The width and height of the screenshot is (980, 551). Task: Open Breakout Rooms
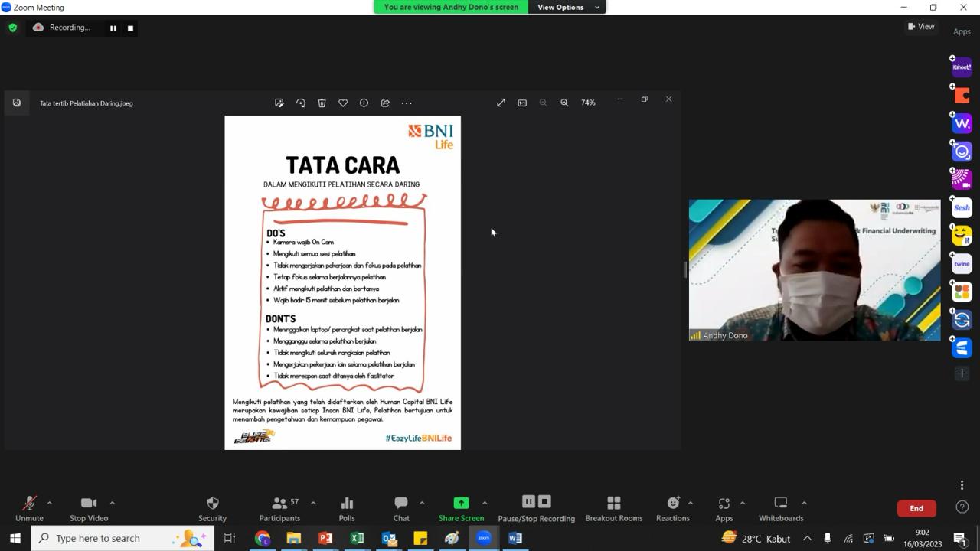pyautogui.click(x=613, y=509)
